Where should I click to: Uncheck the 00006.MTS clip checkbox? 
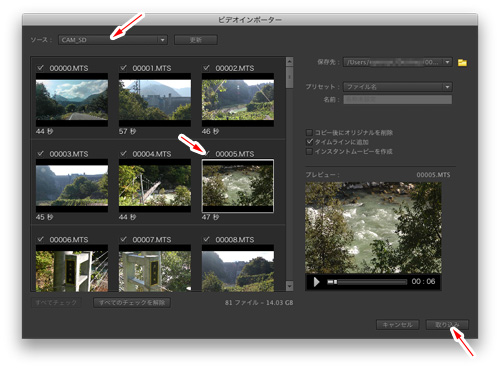tap(40, 239)
